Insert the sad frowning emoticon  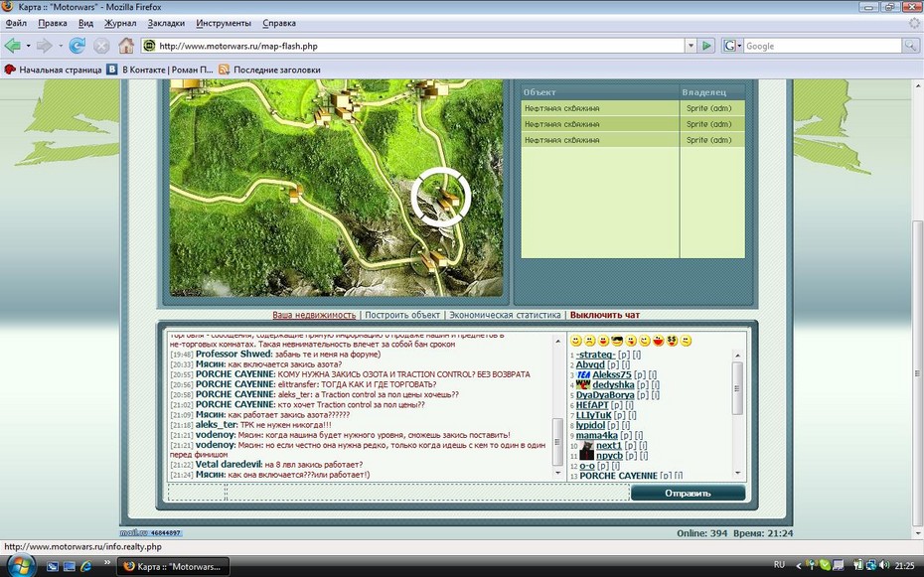point(589,341)
